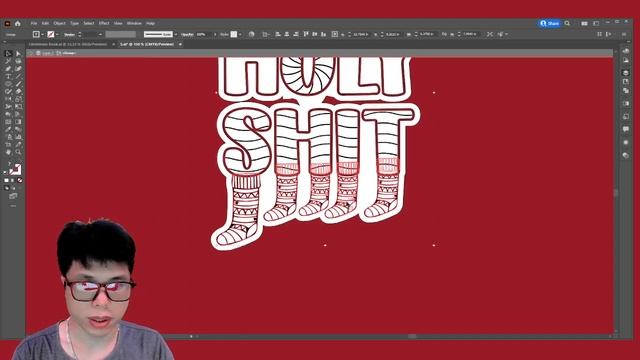The width and height of the screenshot is (640, 360).
Task: Switch to the 5.ai document tab
Action: 147,44
